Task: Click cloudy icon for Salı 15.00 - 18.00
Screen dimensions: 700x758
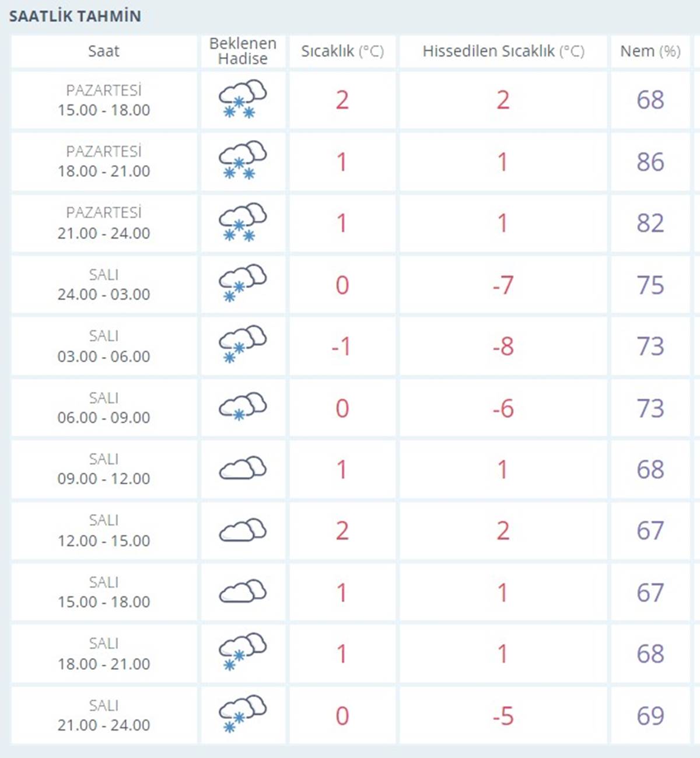Action: pos(242,592)
